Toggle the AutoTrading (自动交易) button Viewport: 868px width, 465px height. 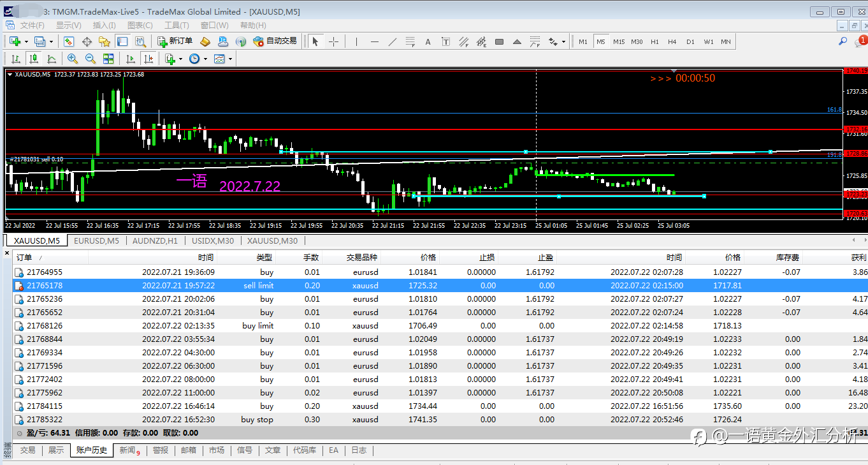275,41
